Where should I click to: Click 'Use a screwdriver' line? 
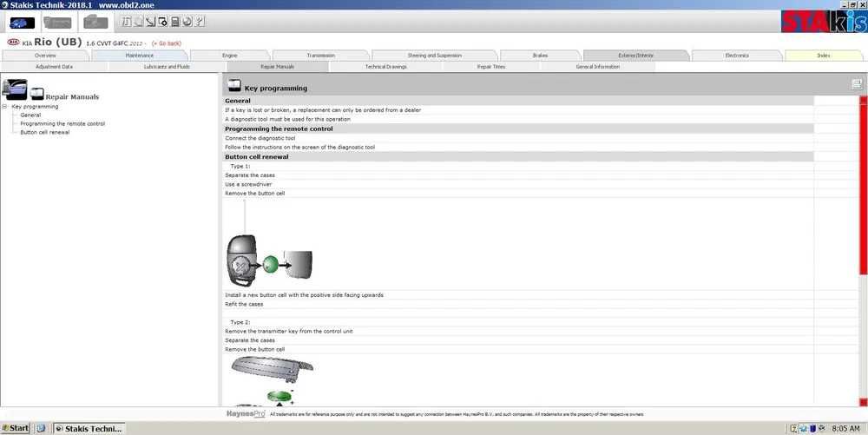pos(247,184)
